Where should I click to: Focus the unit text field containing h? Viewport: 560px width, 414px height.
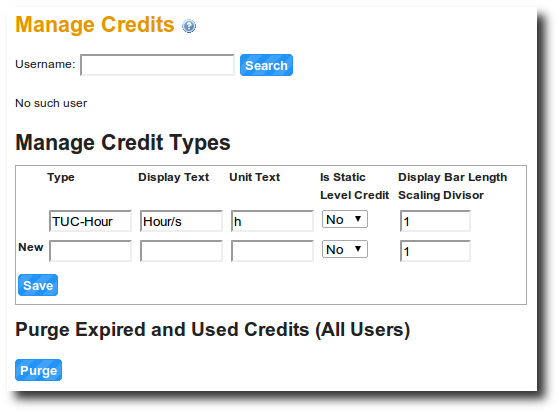point(272,221)
